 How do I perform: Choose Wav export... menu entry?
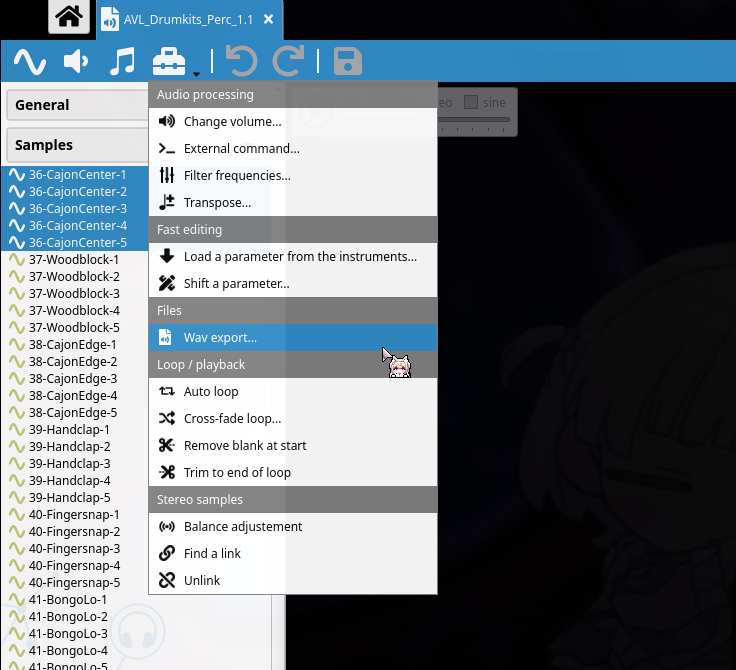click(220, 338)
